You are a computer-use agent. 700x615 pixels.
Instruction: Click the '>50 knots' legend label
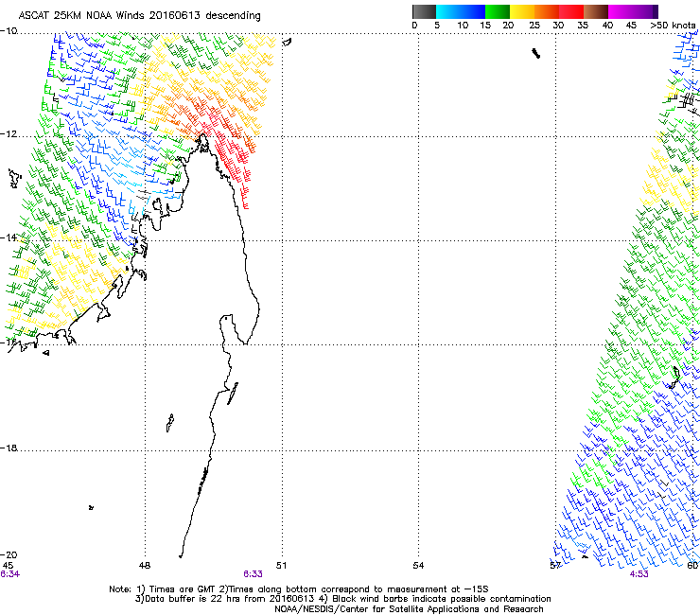(673, 26)
